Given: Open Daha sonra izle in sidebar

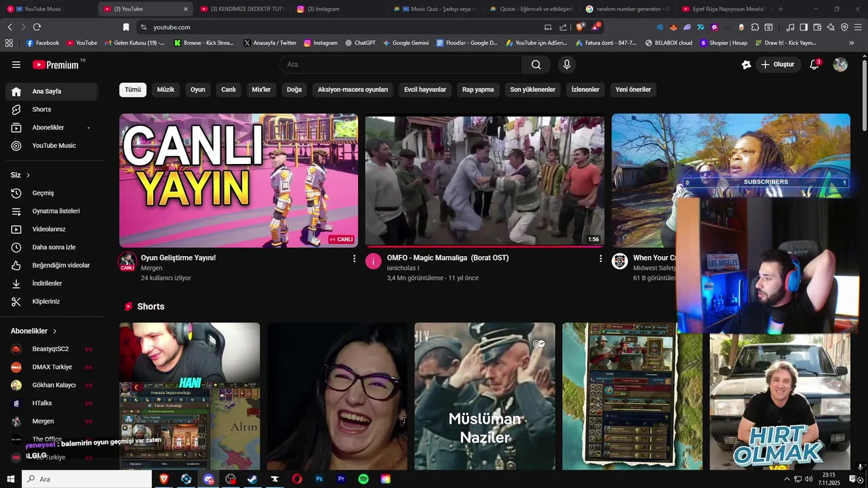Looking at the screenshot, I should click(x=52, y=247).
